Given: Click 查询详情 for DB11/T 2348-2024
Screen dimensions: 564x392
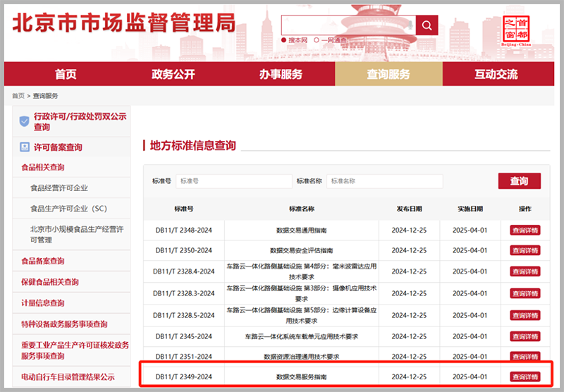Looking at the screenshot, I should pyautogui.click(x=525, y=230).
